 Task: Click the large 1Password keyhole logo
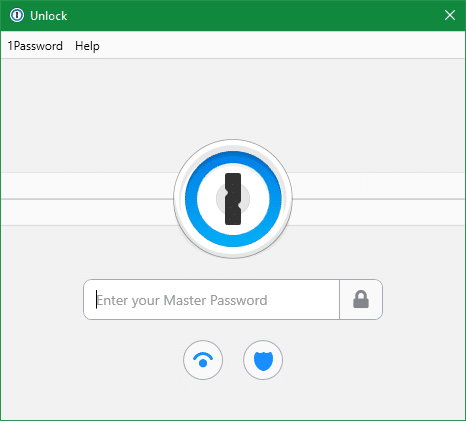(233, 199)
